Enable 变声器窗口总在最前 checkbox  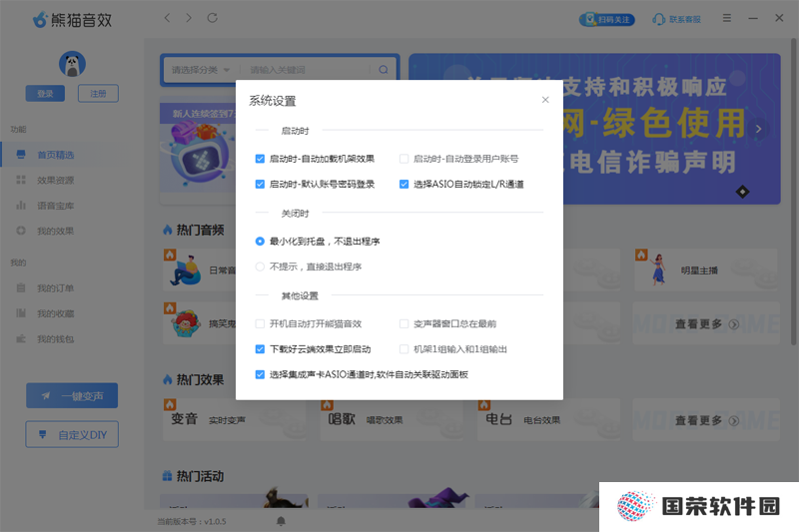tap(404, 323)
